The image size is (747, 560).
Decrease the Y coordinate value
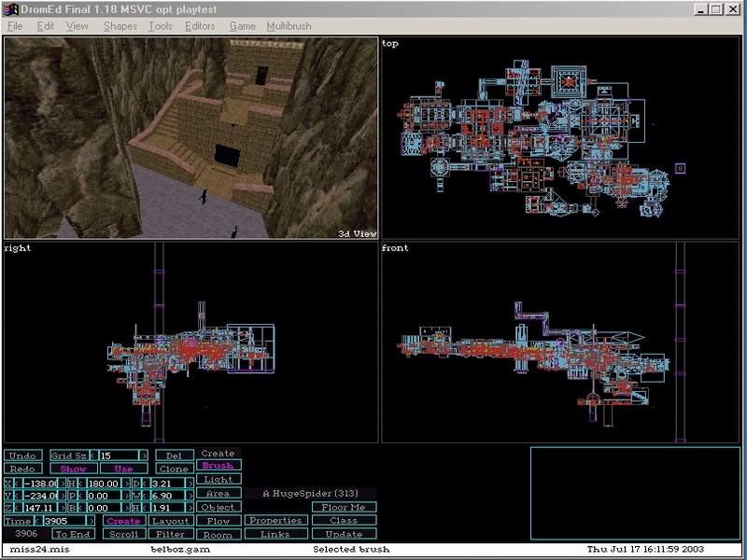(x=19, y=496)
